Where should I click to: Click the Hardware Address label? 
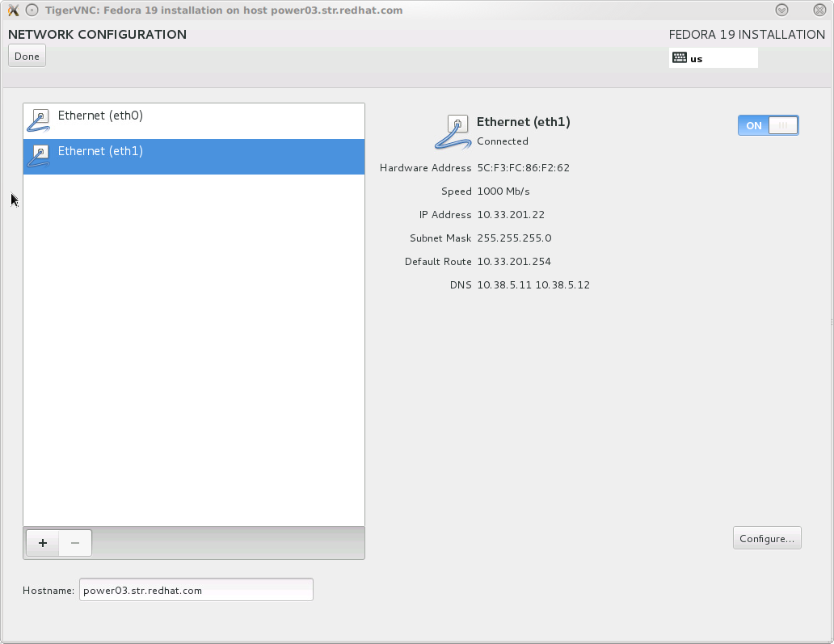point(426,167)
